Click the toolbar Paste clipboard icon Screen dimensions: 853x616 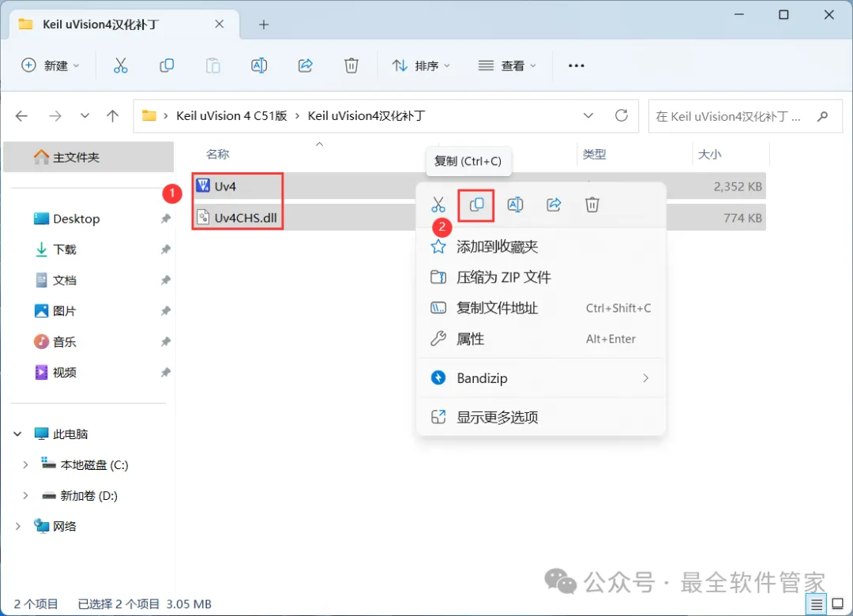212,66
